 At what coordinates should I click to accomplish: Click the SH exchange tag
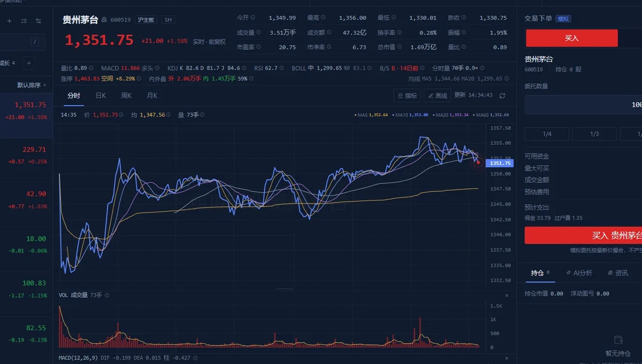pyautogui.click(x=168, y=20)
